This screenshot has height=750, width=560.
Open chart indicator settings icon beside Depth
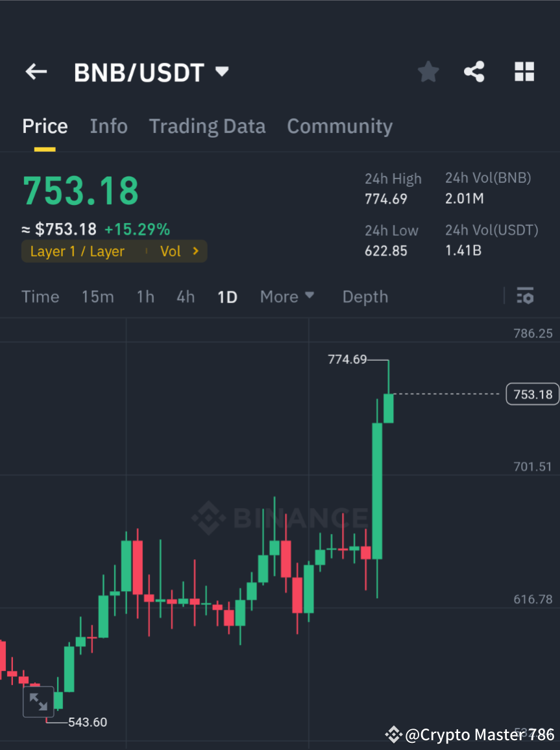525,296
